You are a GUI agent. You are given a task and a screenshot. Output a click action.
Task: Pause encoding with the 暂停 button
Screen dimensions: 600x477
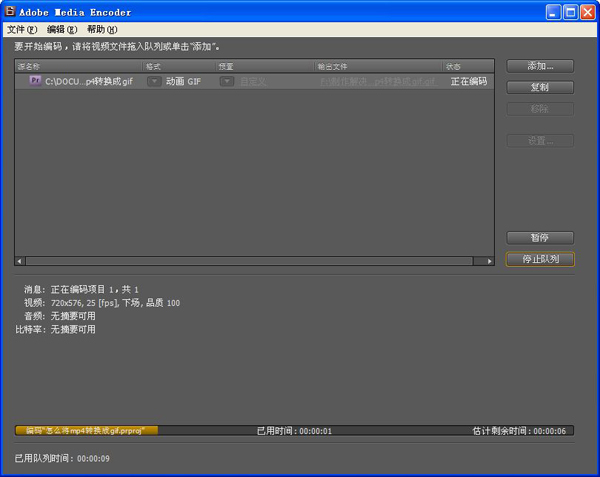540,238
